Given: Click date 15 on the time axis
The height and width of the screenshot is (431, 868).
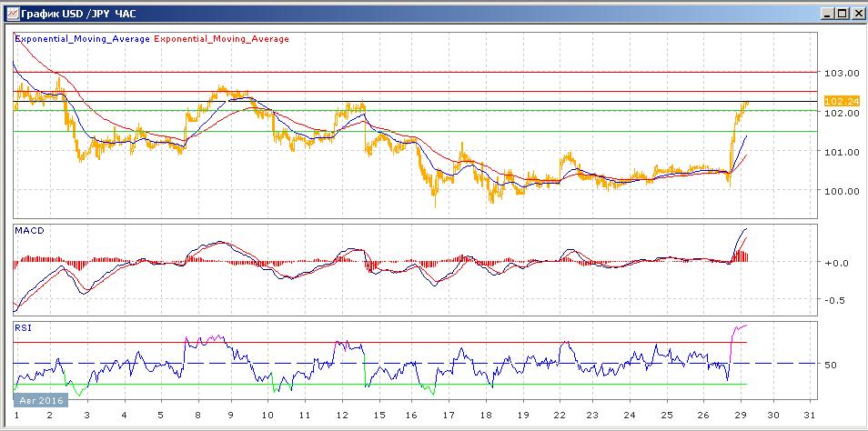Looking at the screenshot, I should pyautogui.click(x=378, y=416).
